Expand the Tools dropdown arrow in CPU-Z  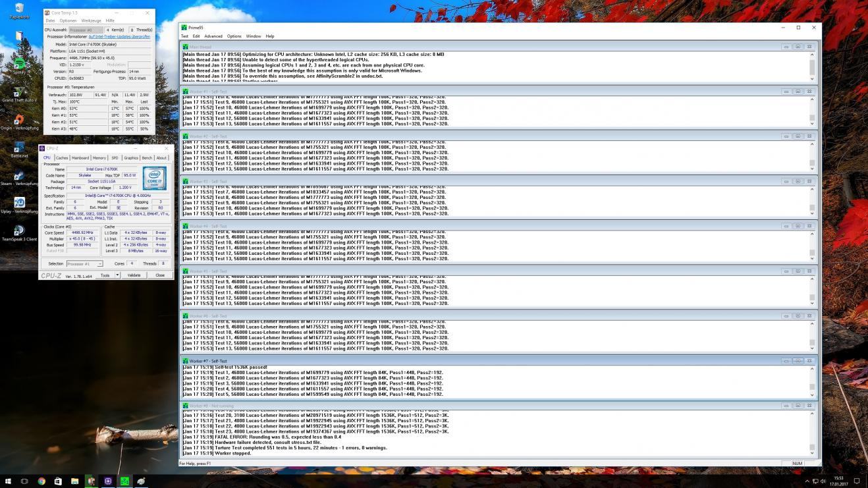(x=117, y=275)
